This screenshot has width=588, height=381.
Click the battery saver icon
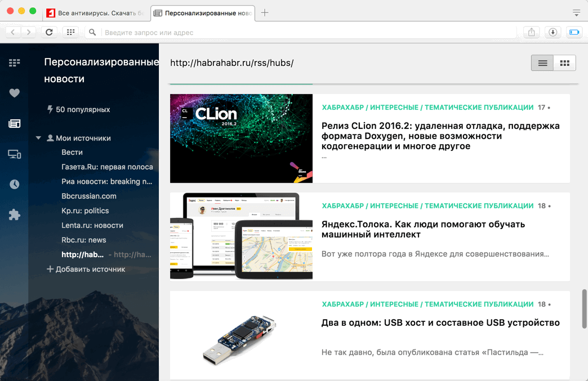click(x=574, y=32)
